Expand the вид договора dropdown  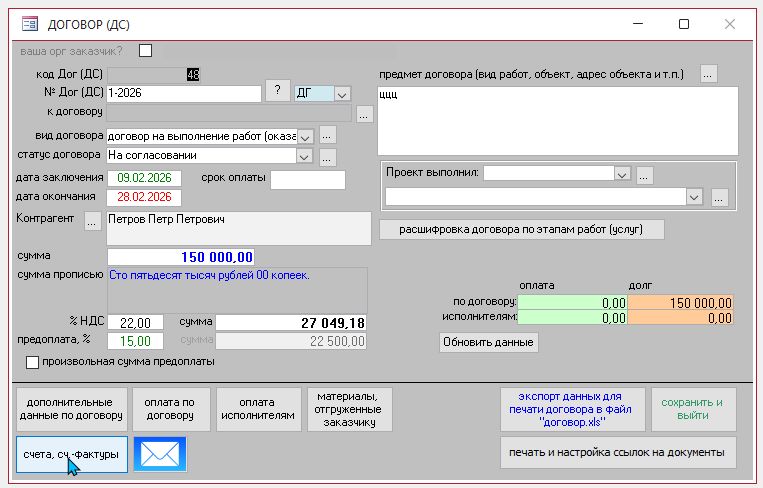(x=306, y=136)
